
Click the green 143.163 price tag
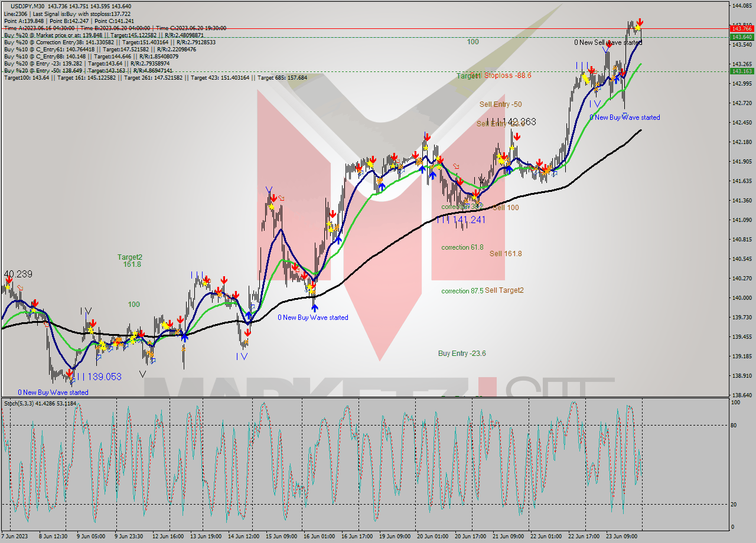pos(742,71)
